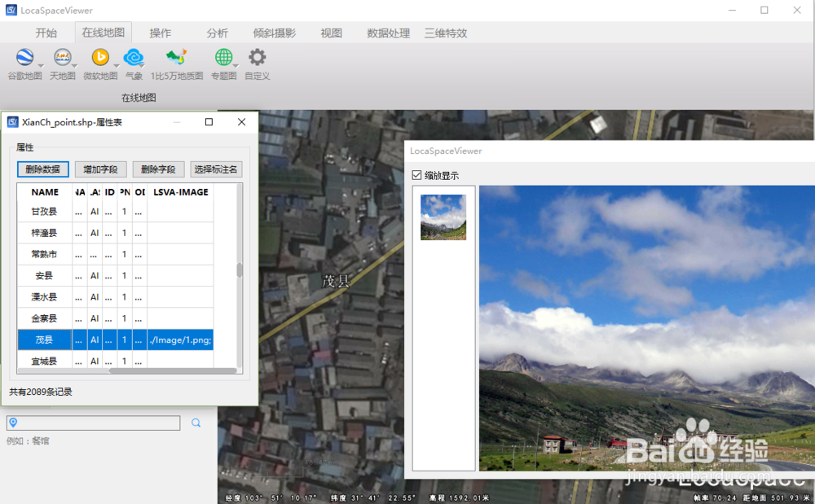Select the 溧水县 row

click(116, 297)
